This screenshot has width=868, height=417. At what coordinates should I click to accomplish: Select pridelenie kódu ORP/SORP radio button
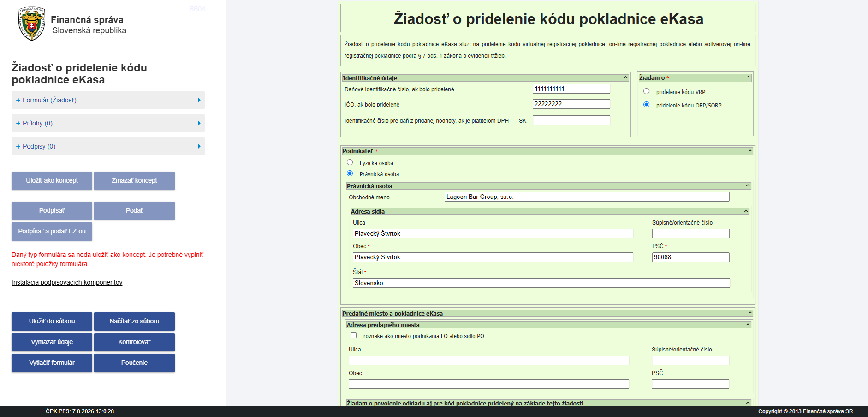[646, 105]
